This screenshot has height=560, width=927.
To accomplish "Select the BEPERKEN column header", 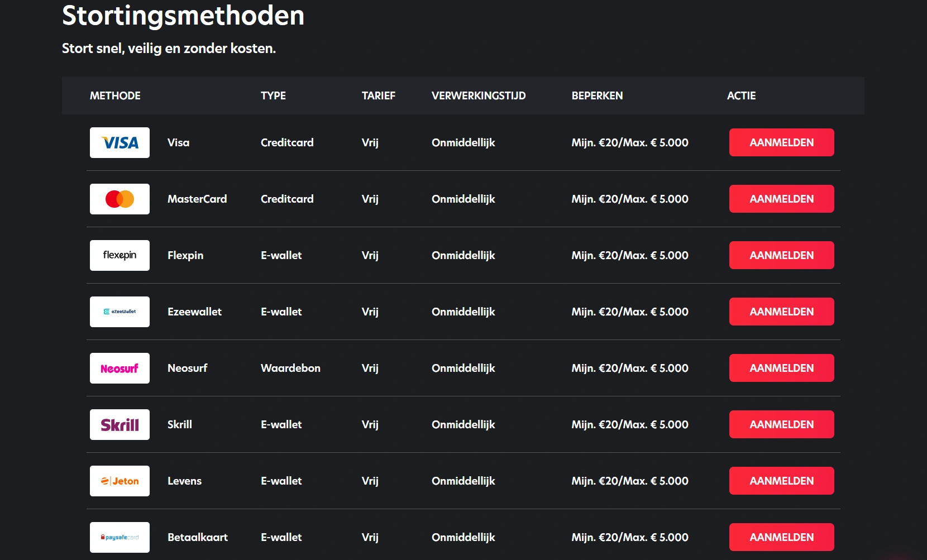I will pos(597,96).
